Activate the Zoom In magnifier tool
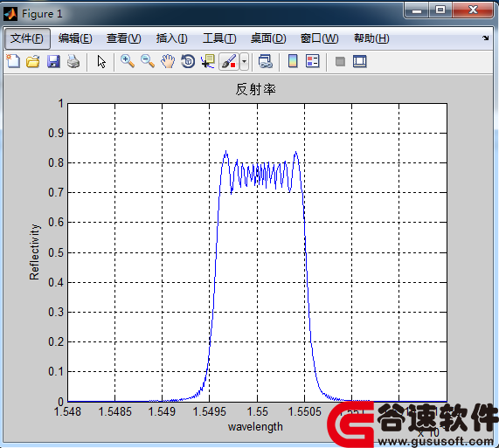 128,61
